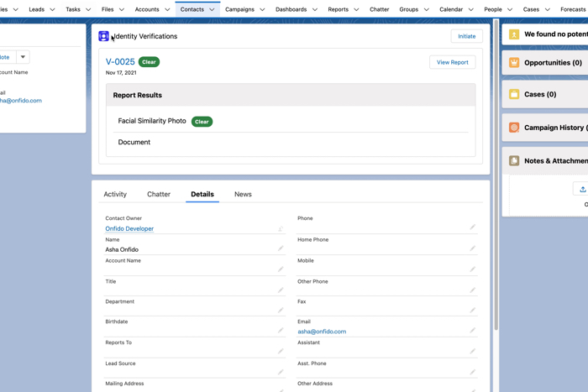Open the Campaigns tab dropdown arrow
This screenshot has height=392, width=588.
pyautogui.click(x=262, y=10)
